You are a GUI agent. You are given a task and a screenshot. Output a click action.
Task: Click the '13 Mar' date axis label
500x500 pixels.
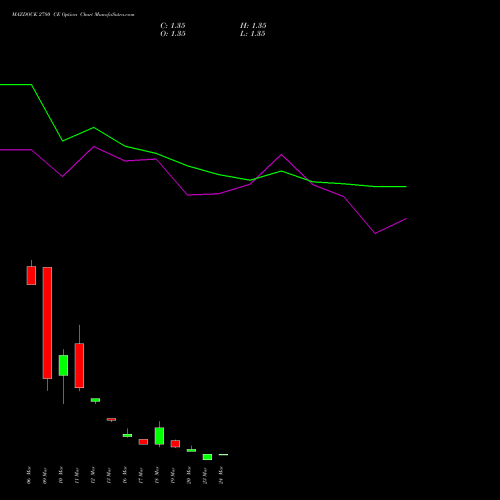[109, 476]
